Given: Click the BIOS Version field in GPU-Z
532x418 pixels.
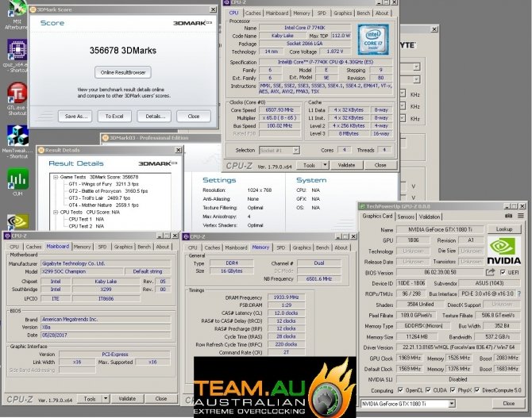Looking at the screenshot, I should click(440, 272).
